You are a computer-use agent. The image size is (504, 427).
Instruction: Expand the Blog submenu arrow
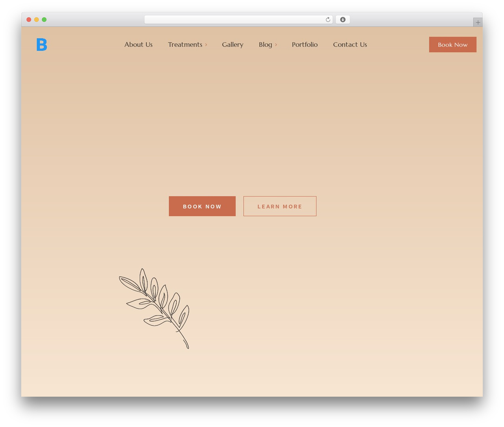276,45
